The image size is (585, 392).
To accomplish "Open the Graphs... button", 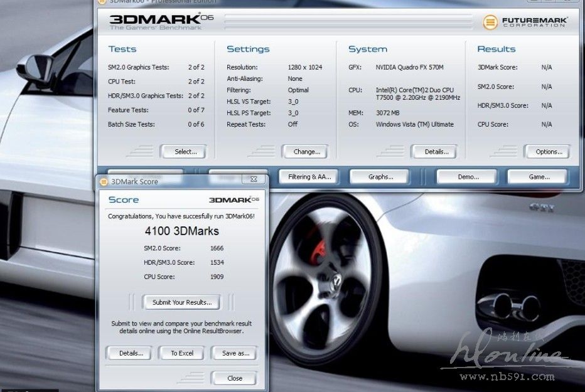I will tap(380, 177).
